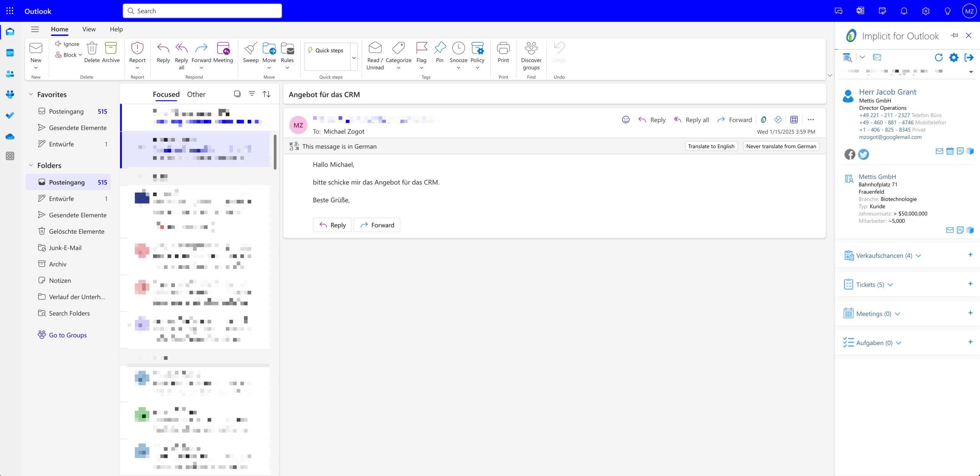Expand the Aufgaben (0) section

click(898, 343)
